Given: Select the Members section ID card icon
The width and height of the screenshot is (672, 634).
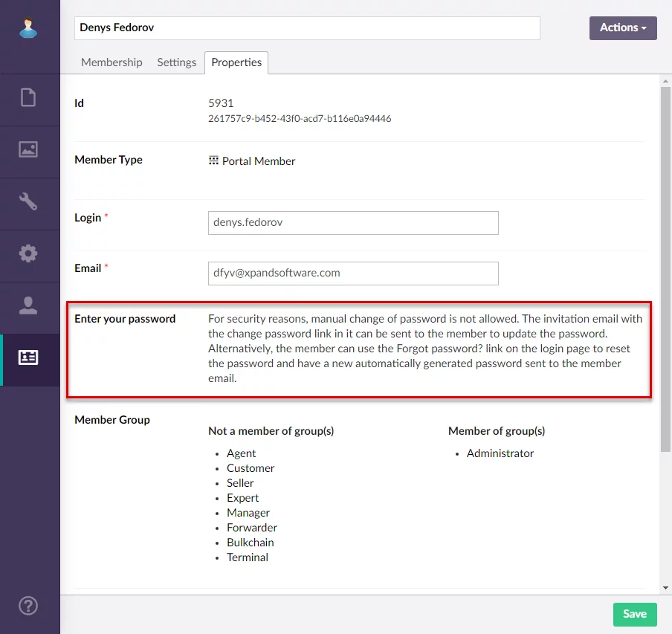Looking at the screenshot, I should [28, 358].
